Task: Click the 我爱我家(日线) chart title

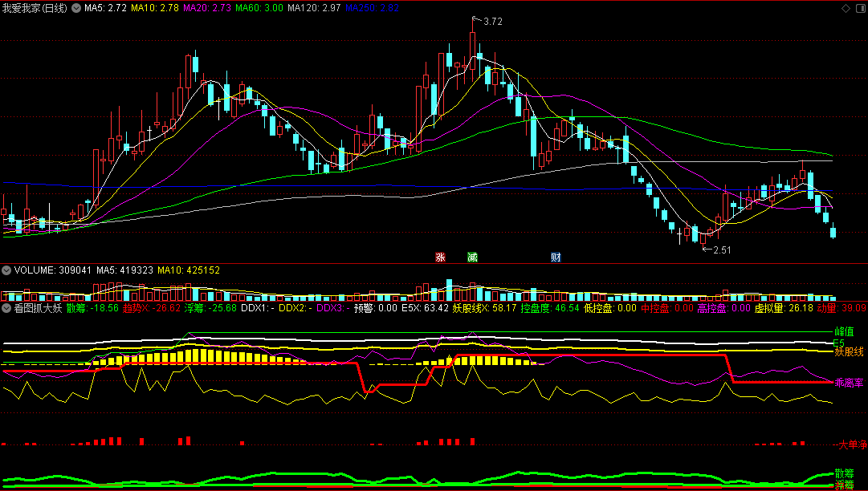Action: tap(35, 8)
